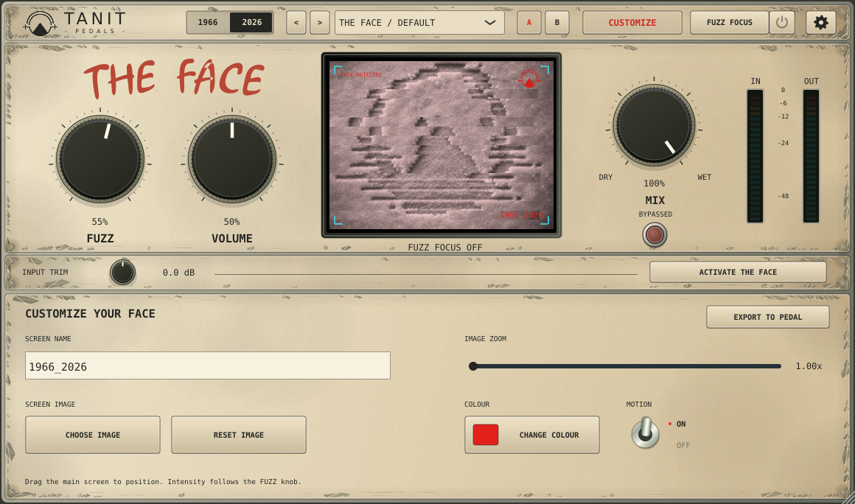
Task: Click the INPUT TRIM small knob
Action: 122,273
